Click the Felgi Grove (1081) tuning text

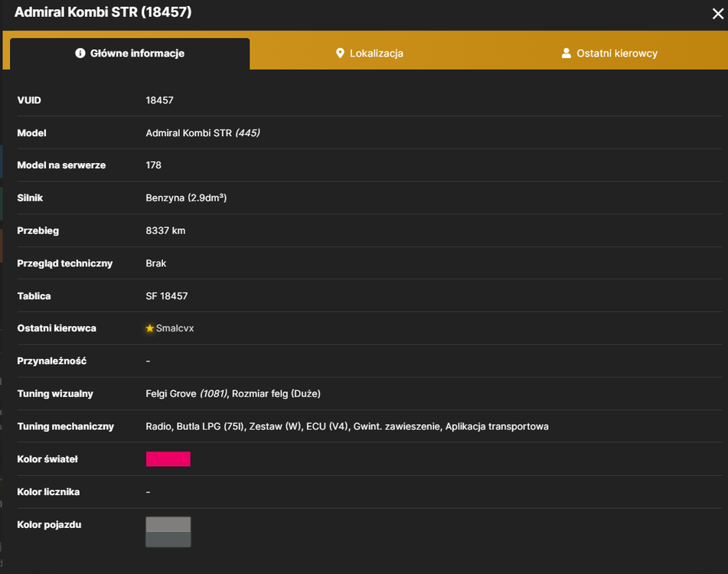tap(186, 394)
